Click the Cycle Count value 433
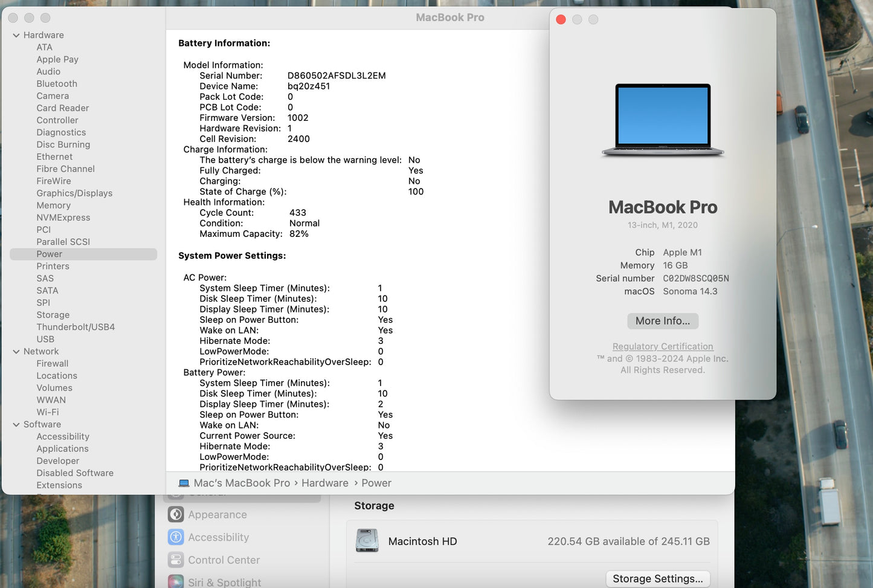 pyautogui.click(x=298, y=213)
